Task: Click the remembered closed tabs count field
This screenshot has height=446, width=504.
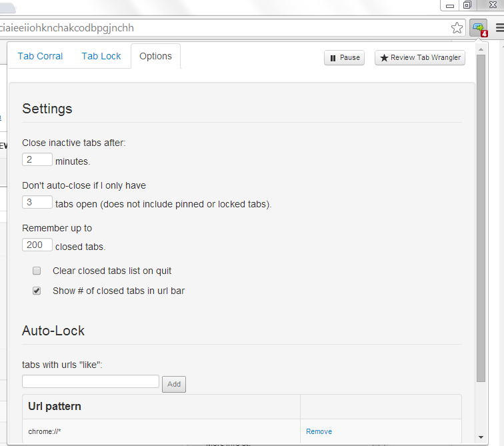Action: tap(37, 245)
